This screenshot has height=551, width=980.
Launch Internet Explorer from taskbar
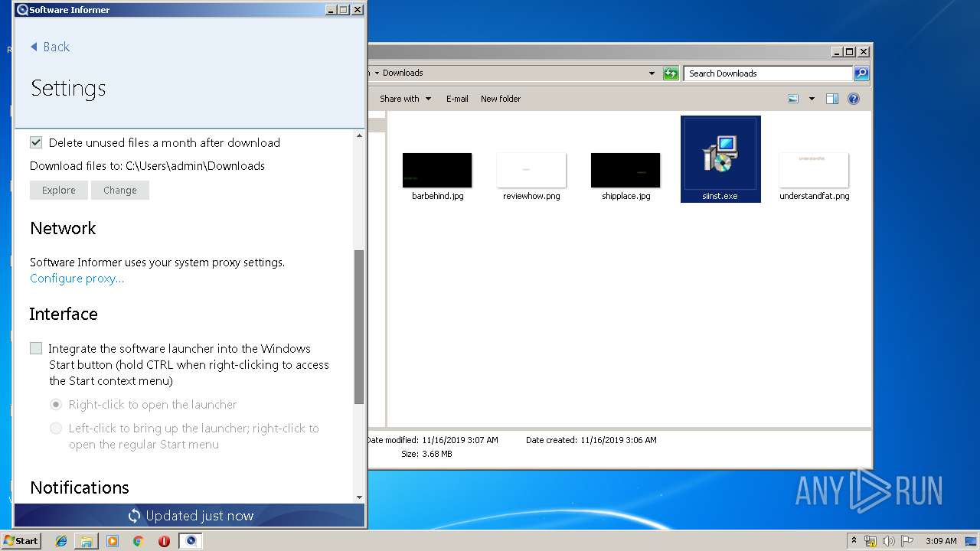[61, 541]
